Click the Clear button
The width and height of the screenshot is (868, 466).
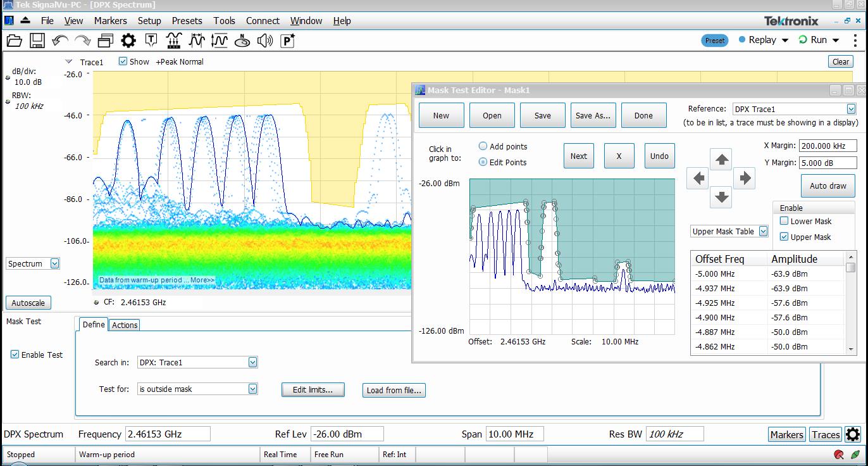pos(841,61)
